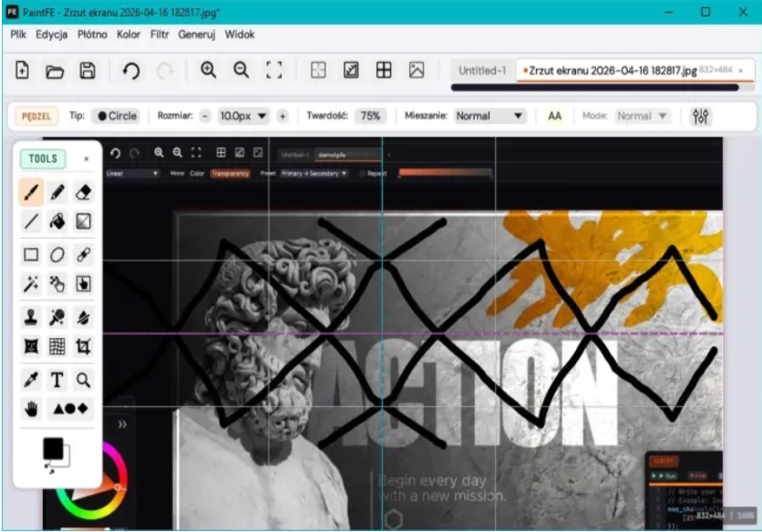The image size is (762, 532).
Task: Open the Mode Normal dropdown
Action: click(x=642, y=116)
